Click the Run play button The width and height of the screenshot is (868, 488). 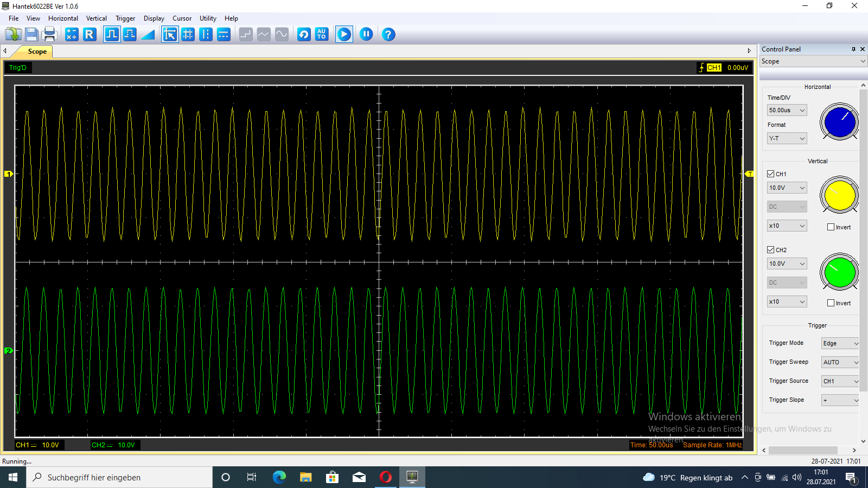344,35
